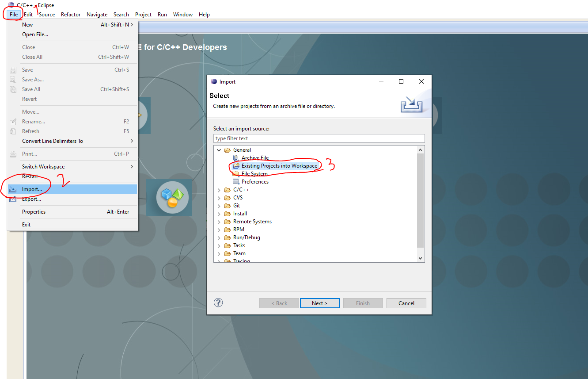Expand the Remote Systems category
This screenshot has height=379, width=588.
pos(219,222)
